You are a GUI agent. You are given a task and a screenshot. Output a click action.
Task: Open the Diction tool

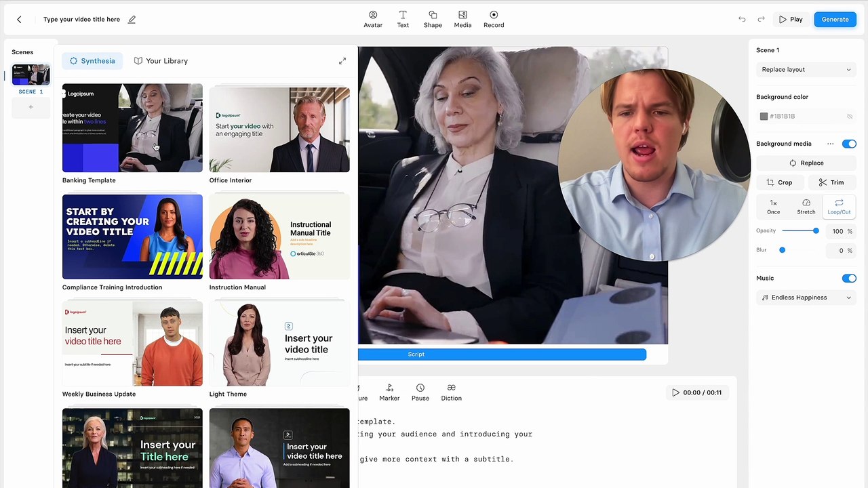pyautogui.click(x=451, y=392)
